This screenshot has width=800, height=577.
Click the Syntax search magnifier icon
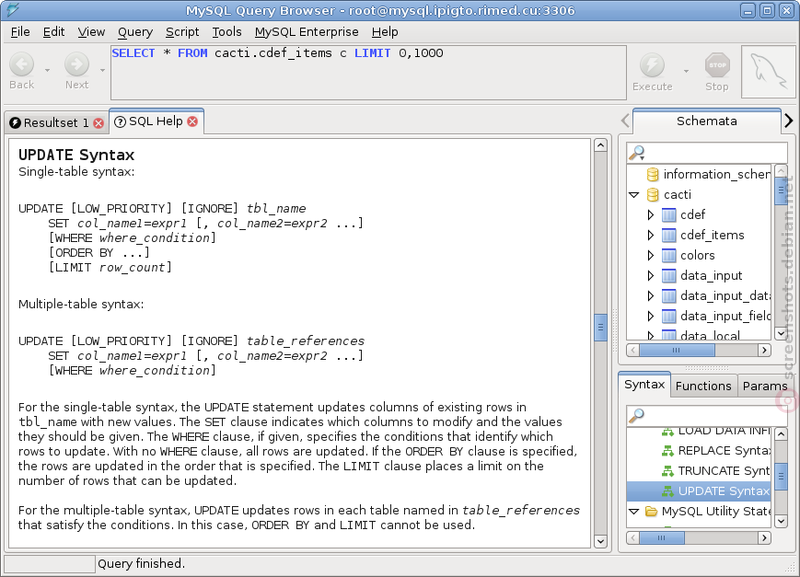point(637,415)
